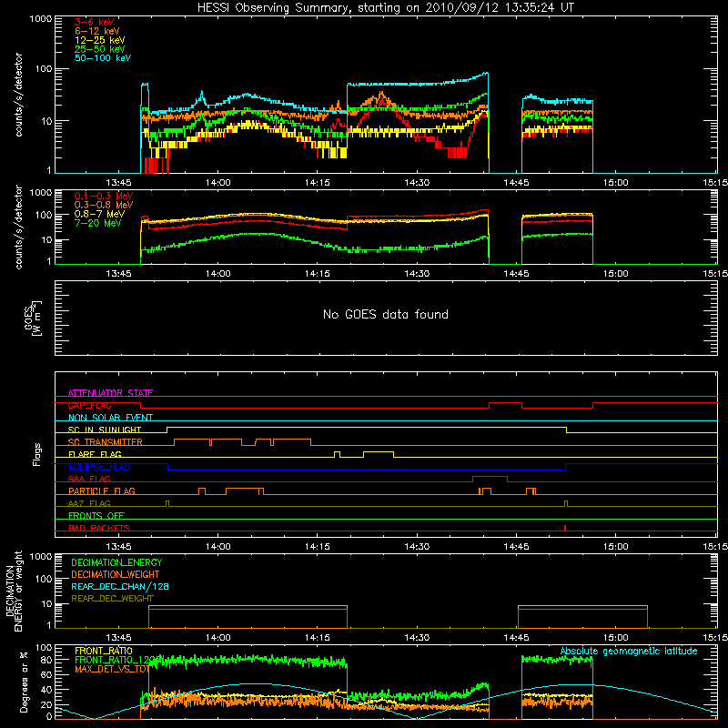Click the DECIMATION_ENERGY legend label
The width and height of the screenshot is (728, 728).
coord(116,562)
